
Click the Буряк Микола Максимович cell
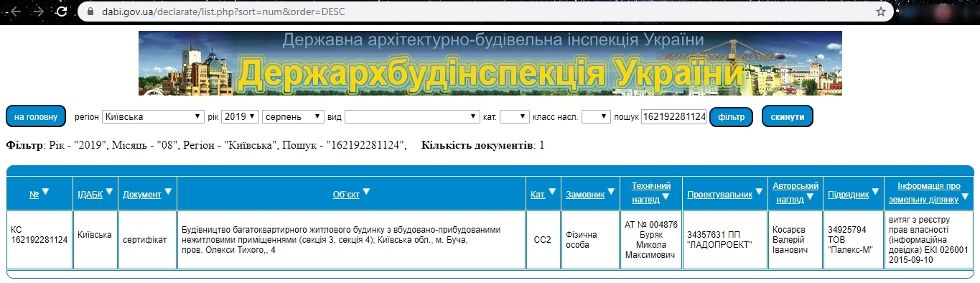pyautogui.click(x=651, y=240)
